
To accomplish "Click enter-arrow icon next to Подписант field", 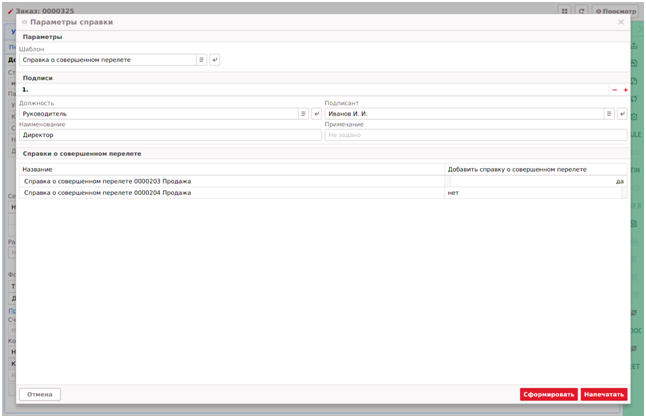I will click(621, 114).
